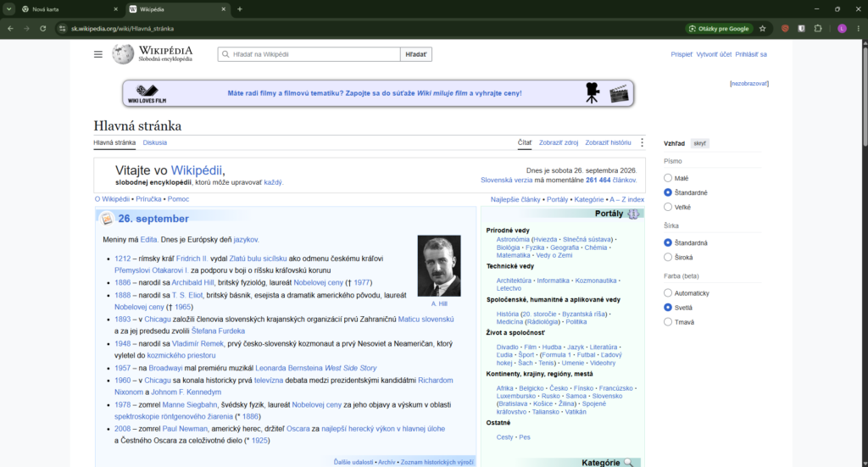Select the Čítať tab
This screenshot has height=467, width=868.
[524, 142]
